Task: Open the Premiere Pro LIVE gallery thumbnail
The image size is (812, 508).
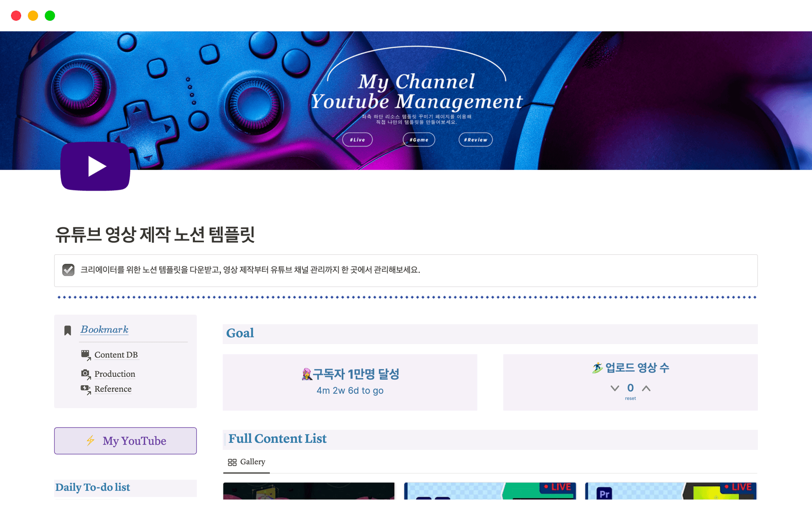Action: tap(671, 491)
